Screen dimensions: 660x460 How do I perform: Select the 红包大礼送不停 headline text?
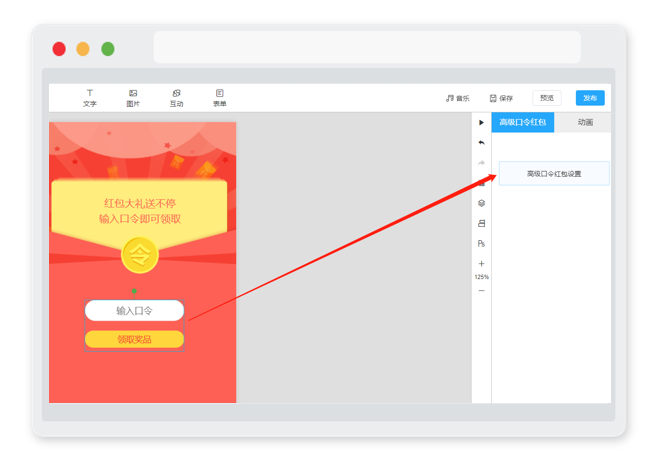[x=140, y=204]
